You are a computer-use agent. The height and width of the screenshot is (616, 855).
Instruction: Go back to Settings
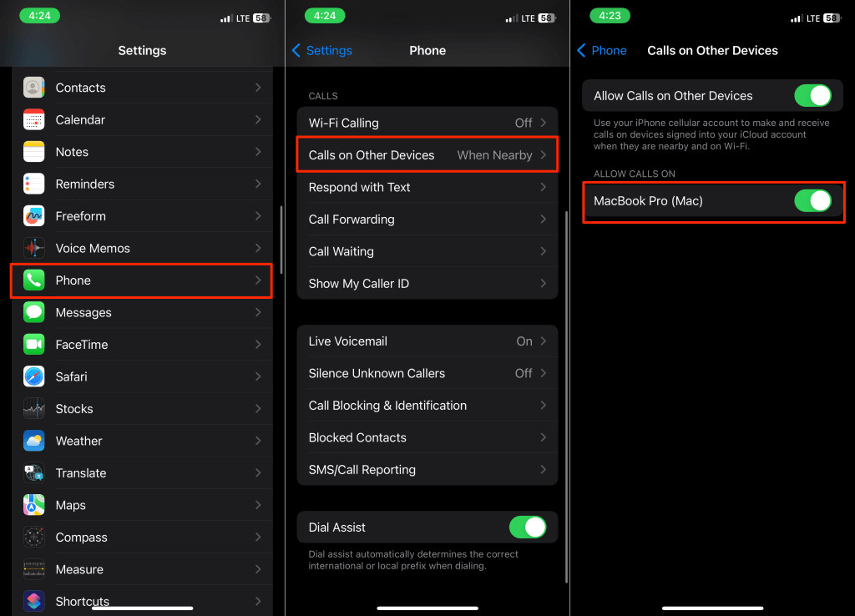point(322,51)
